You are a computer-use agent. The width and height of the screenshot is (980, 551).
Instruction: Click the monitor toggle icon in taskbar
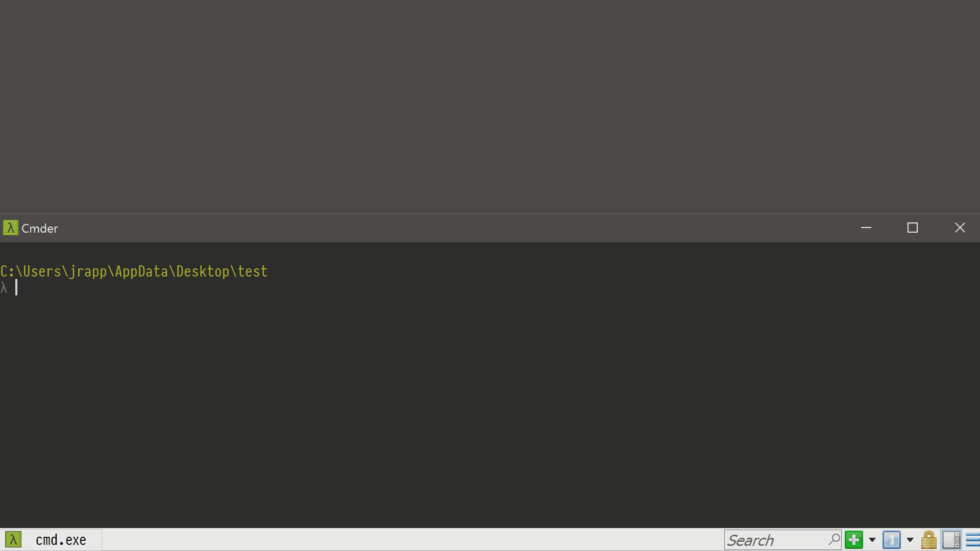(x=952, y=540)
